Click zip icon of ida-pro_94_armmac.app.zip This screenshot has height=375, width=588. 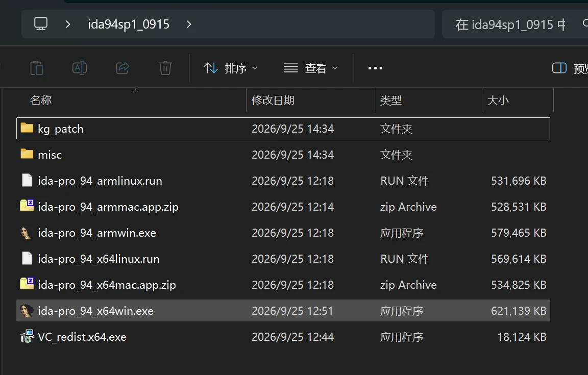(x=27, y=206)
